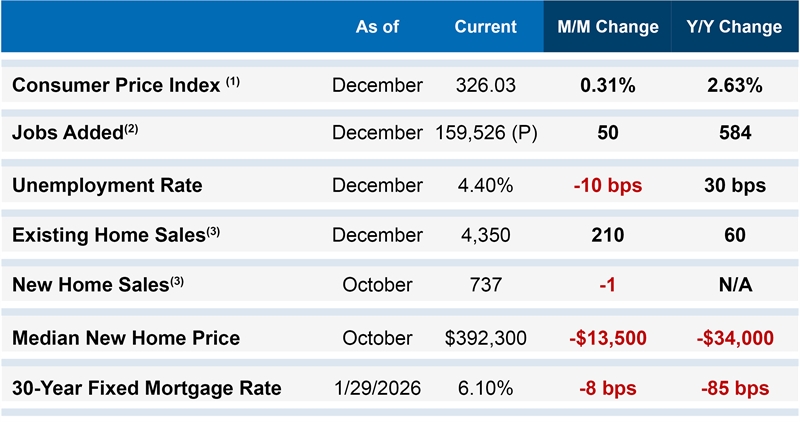Click the N/A cell for New Home Sales
800x422 pixels.
[733, 285]
